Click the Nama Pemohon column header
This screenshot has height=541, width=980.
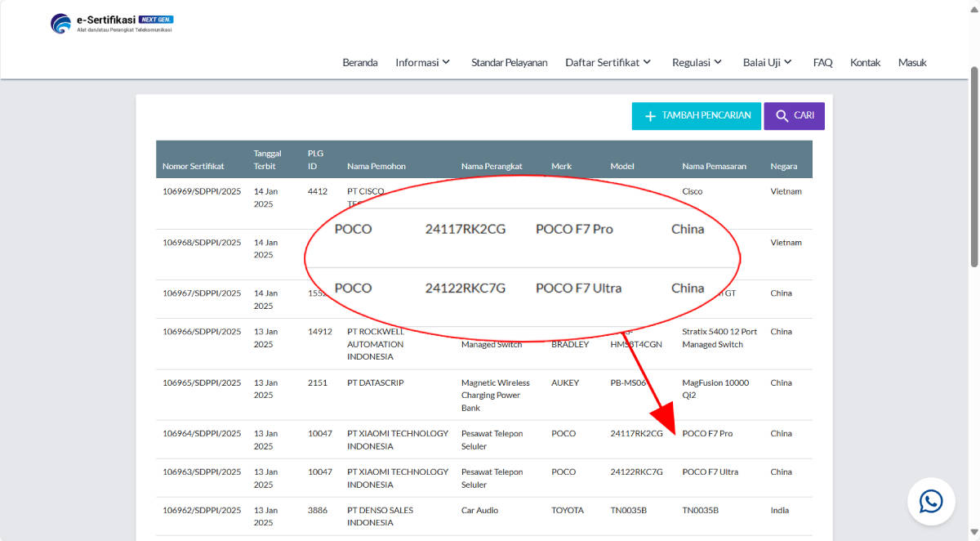(376, 166)
